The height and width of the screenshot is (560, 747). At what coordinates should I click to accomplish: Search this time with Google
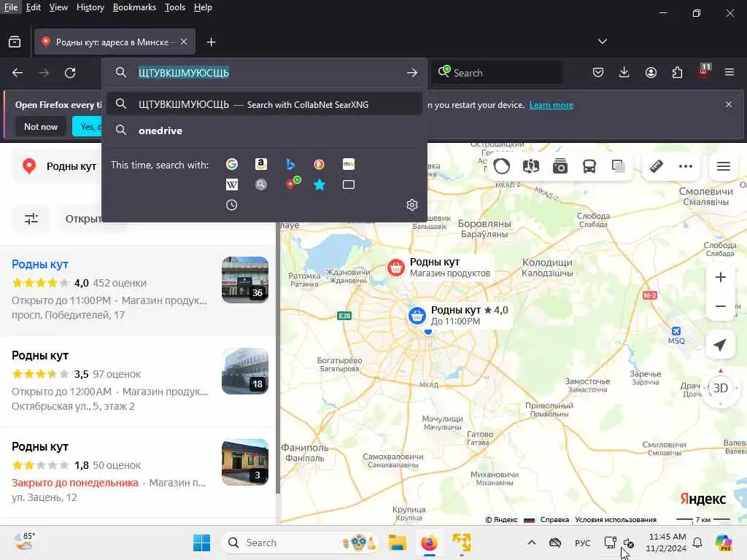coord(232,164)
